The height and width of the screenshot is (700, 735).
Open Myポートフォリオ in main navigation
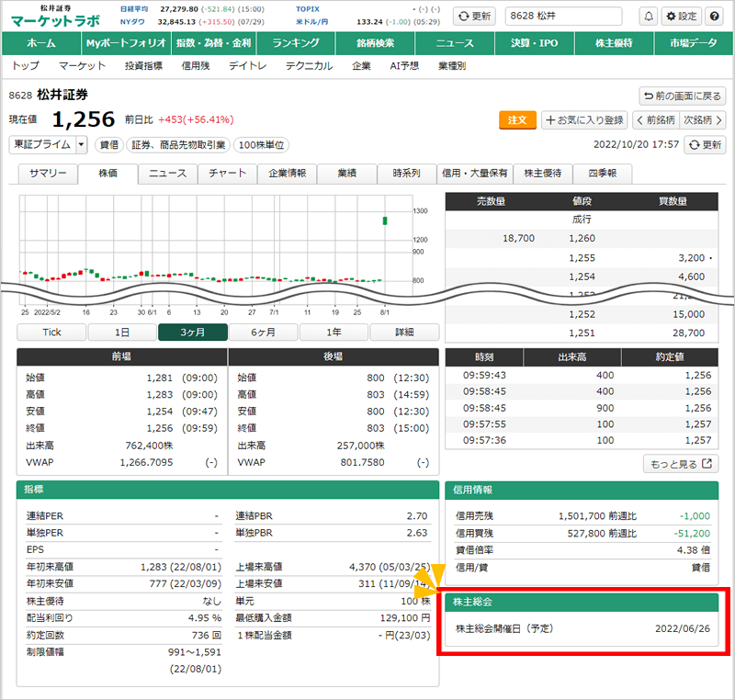126,43
